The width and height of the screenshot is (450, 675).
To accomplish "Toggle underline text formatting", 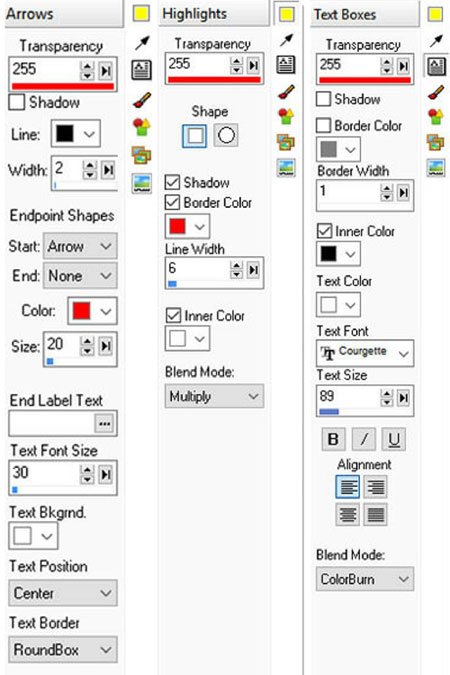I will point(394,439).
